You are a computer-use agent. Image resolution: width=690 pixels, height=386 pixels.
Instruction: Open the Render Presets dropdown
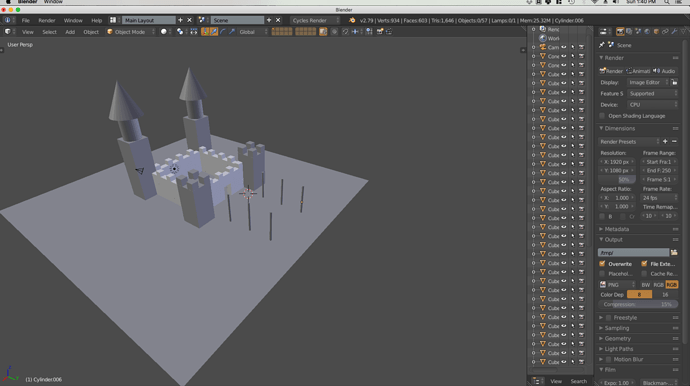click(629, 142)
